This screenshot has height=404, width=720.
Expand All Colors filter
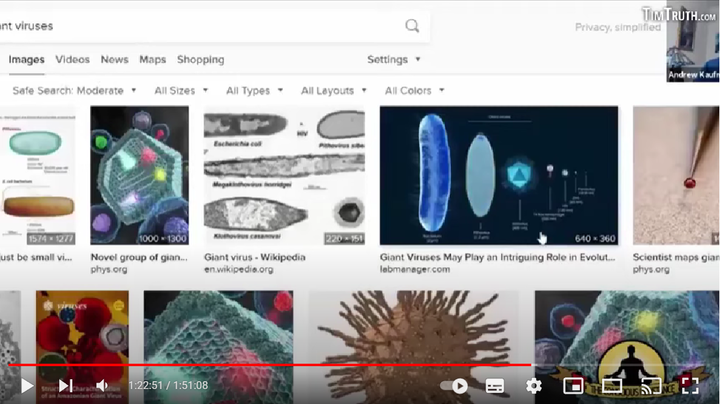click(x=415, y=91)
